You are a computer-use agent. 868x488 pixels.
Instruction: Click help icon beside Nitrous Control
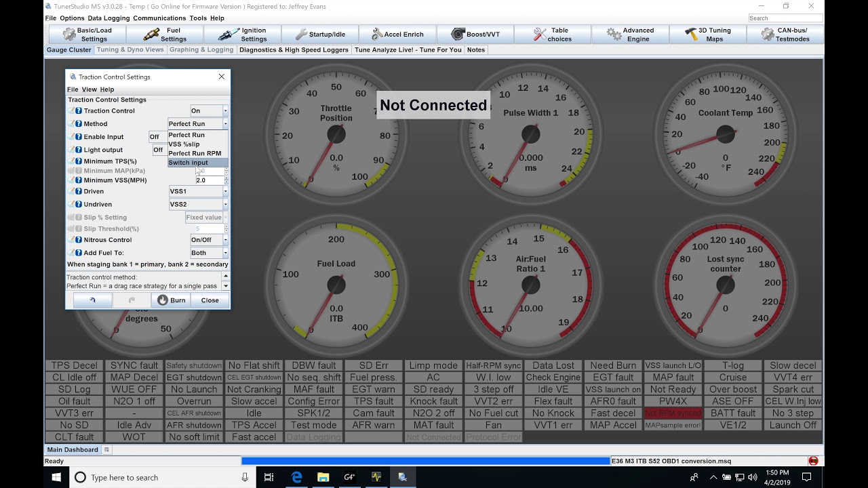click(x=79, y=240)
